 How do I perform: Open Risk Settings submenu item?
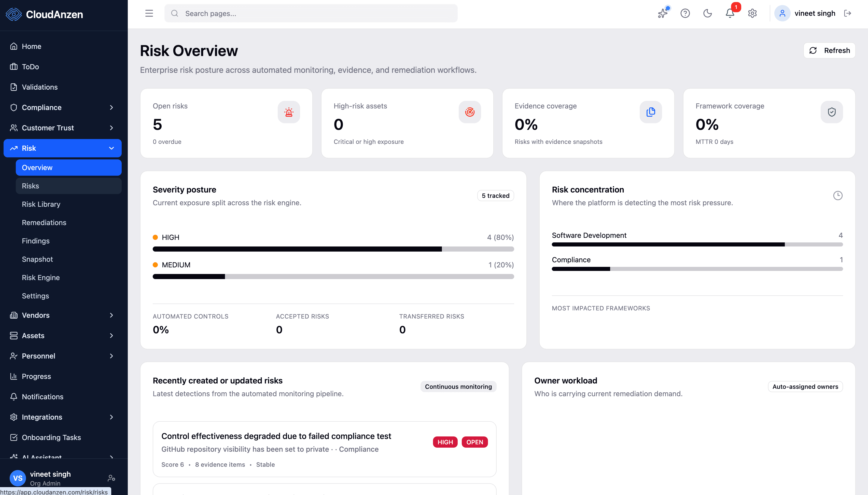(x=68, y=296)
